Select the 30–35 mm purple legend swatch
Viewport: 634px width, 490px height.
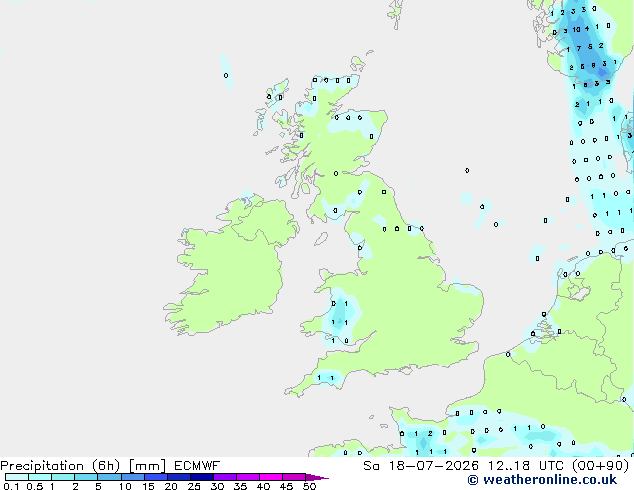point(225,477)
